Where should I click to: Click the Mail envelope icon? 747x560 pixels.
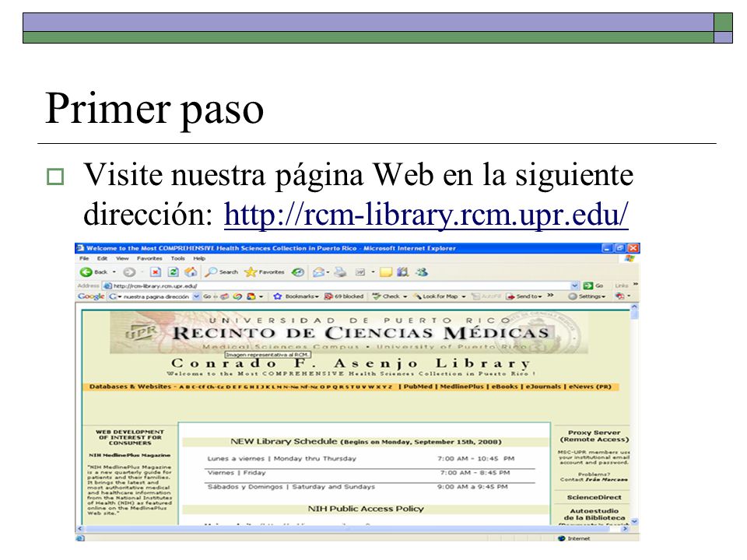318,272
